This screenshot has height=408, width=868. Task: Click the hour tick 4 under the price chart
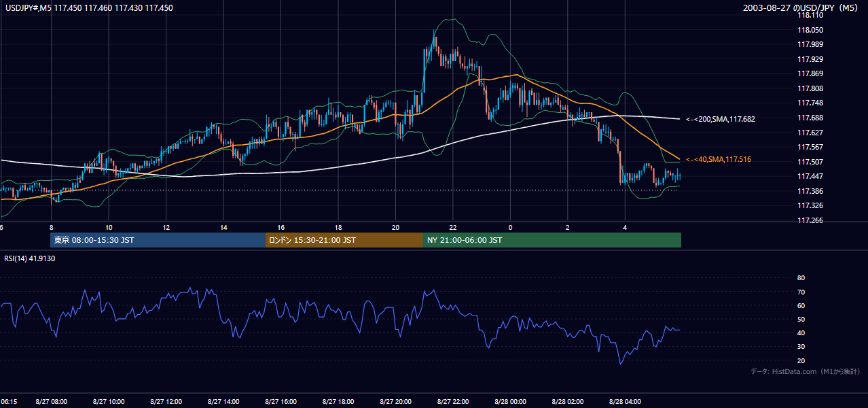(x=625, y=227)
